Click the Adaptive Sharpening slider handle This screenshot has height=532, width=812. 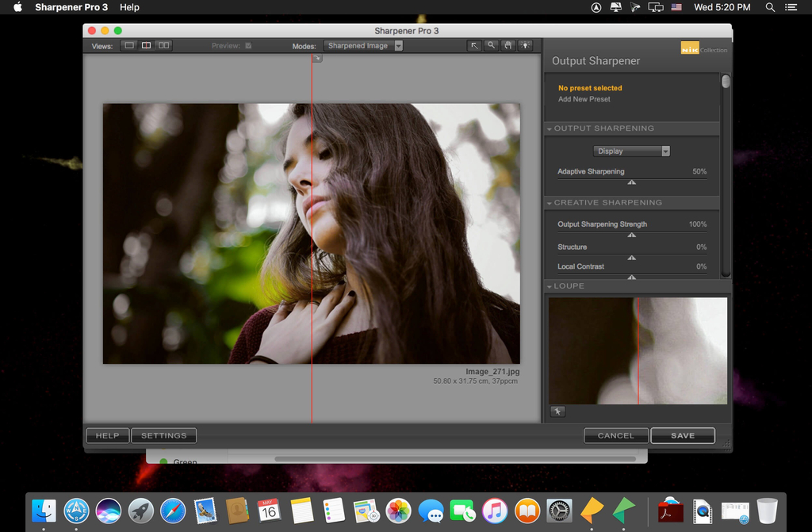click(x=632, y=182)
